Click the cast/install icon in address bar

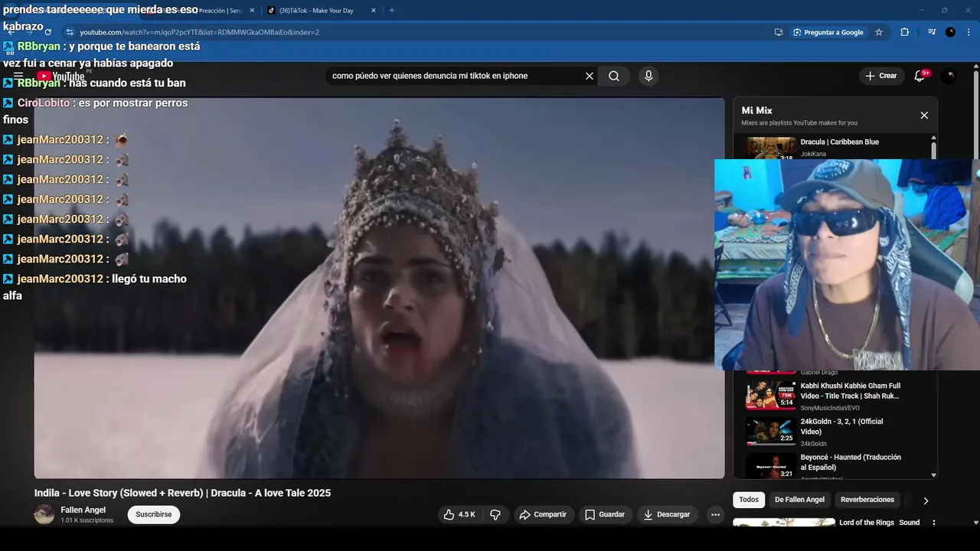pyautogui.click(x=779, y=32)
